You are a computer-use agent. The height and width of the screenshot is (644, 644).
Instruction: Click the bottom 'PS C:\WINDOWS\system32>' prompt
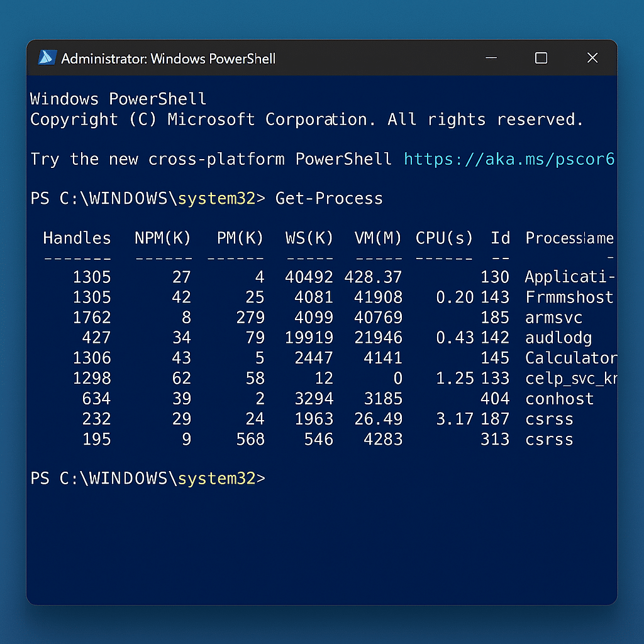148,479
